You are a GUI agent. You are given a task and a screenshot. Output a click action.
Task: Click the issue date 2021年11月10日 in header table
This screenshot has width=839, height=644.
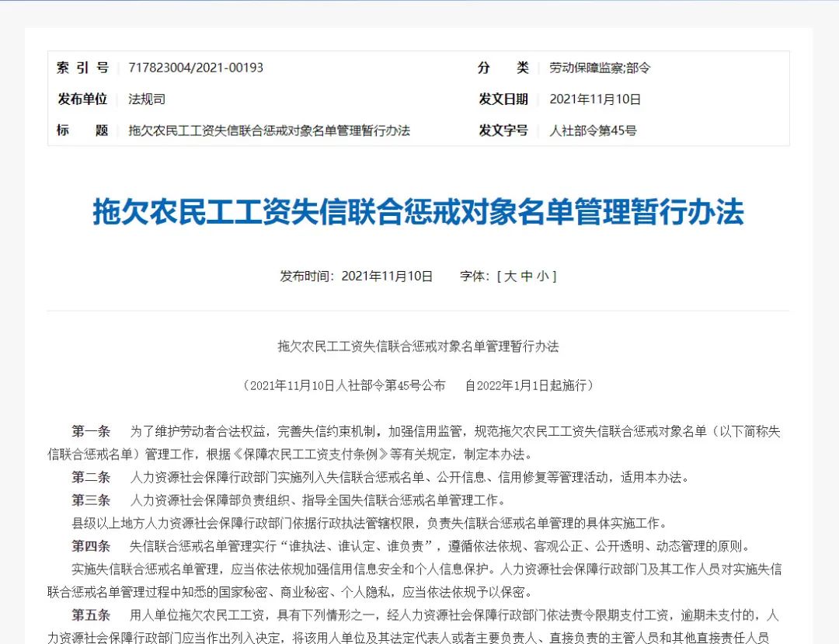[x=595, y=99]
